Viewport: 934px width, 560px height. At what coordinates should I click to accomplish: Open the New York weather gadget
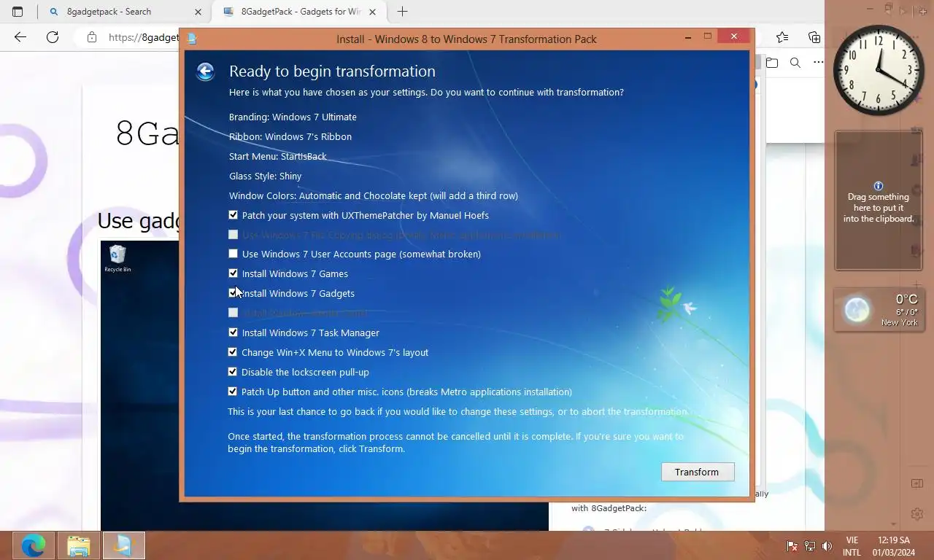pos(879,310)
